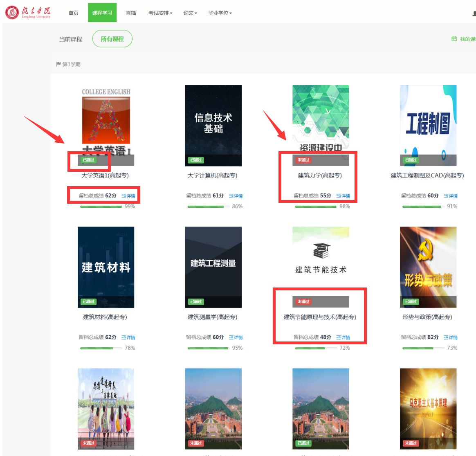Click the 72% progress bar of 建筑节能原理与技术
The image size is (476, 456).
coord(316,348)
